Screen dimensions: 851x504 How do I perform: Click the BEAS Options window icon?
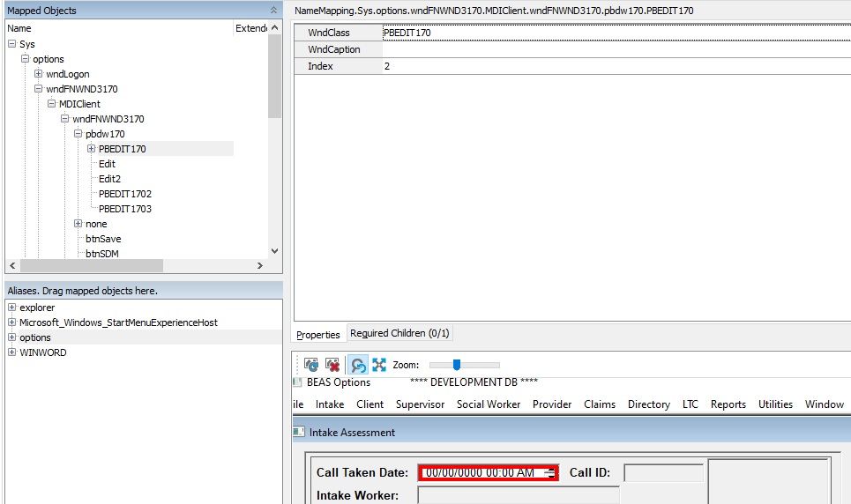297,382
